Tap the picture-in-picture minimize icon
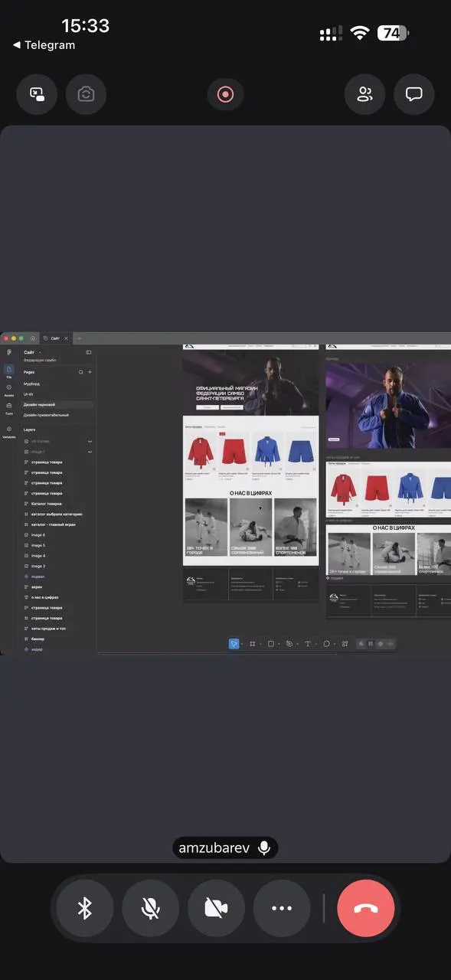The width and height of the screenshot is (451, 980). pyautogui.click(x=37, y=95)
